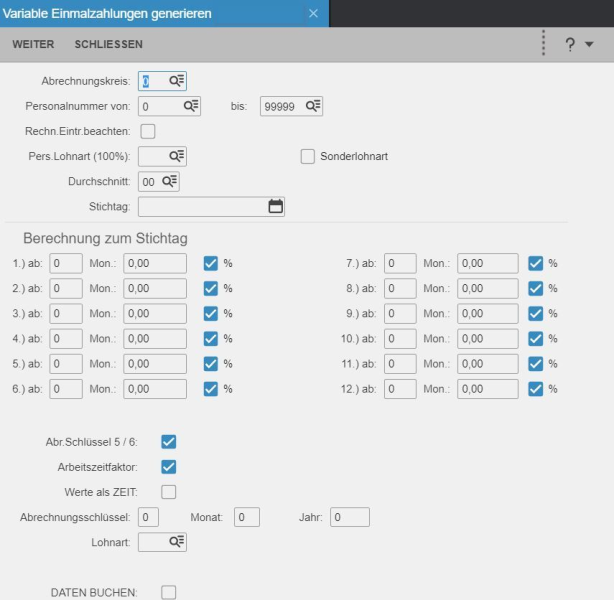The width and height of the screenshot is (614, 600).
Task: Click the 1.) ab input field
Action: [66, 263]
